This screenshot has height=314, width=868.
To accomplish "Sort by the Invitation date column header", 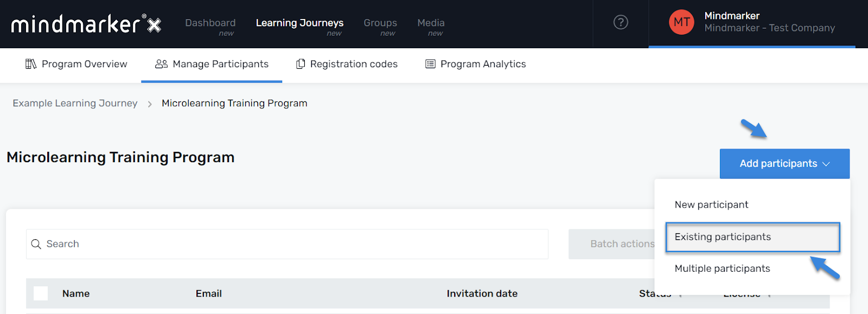I will (482, 293).
